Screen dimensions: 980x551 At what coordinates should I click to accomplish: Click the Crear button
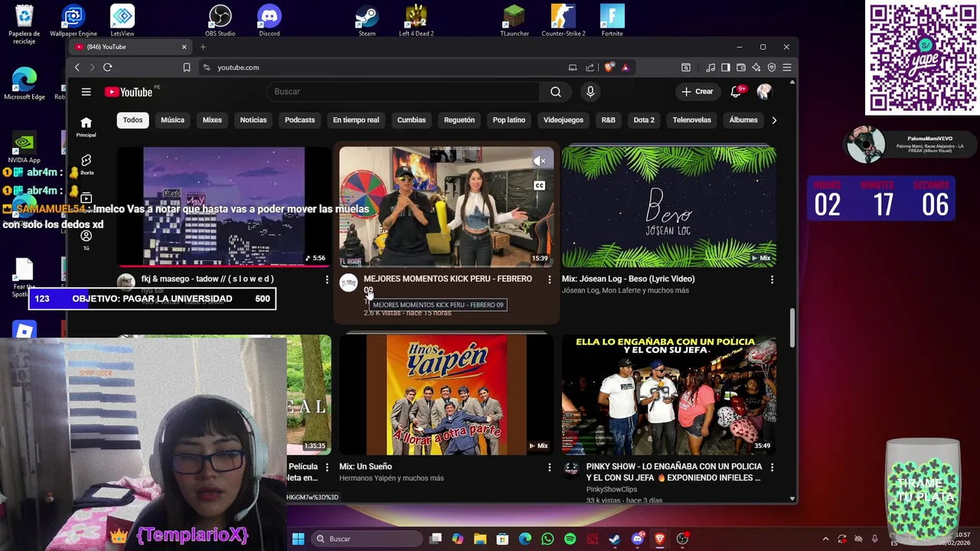point(697,92)
